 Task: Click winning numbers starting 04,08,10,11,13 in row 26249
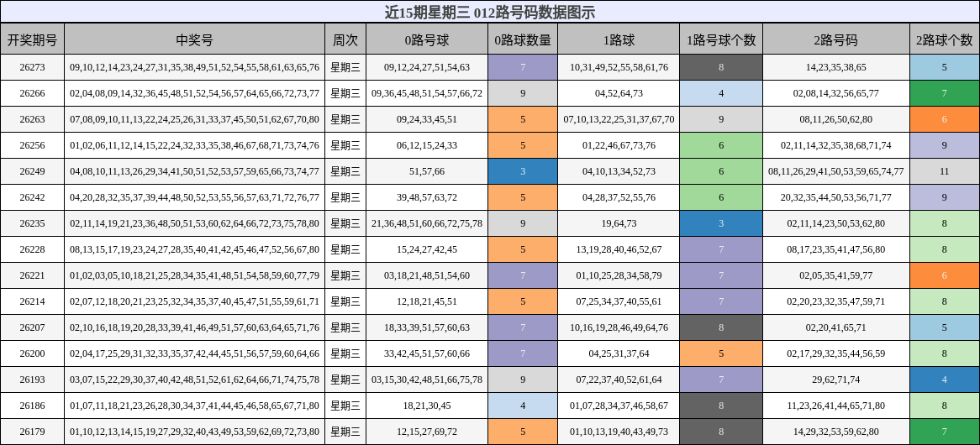click(x=194, y=171)
